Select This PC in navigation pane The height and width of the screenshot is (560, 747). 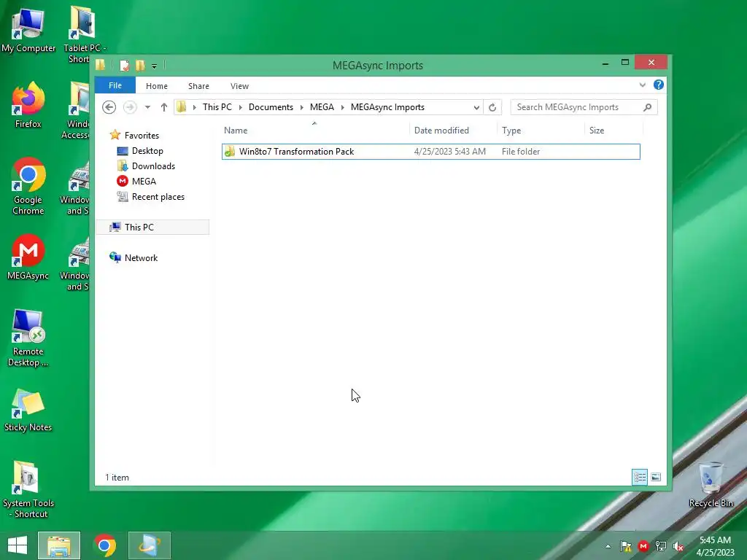153,227
